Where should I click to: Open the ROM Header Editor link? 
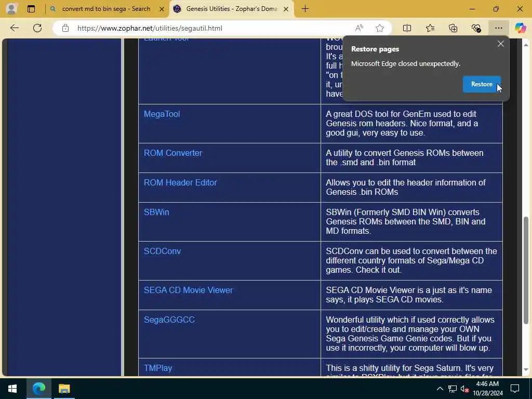(x=180, y=182)
